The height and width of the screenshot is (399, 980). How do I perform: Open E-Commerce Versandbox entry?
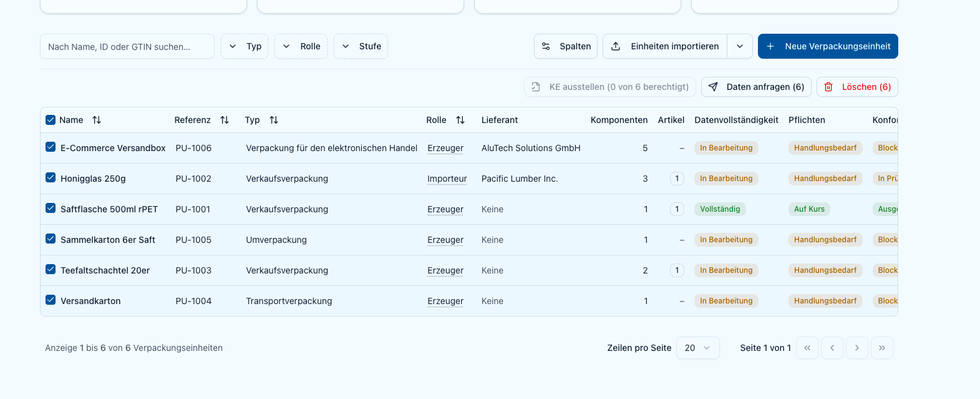(113, 148)
